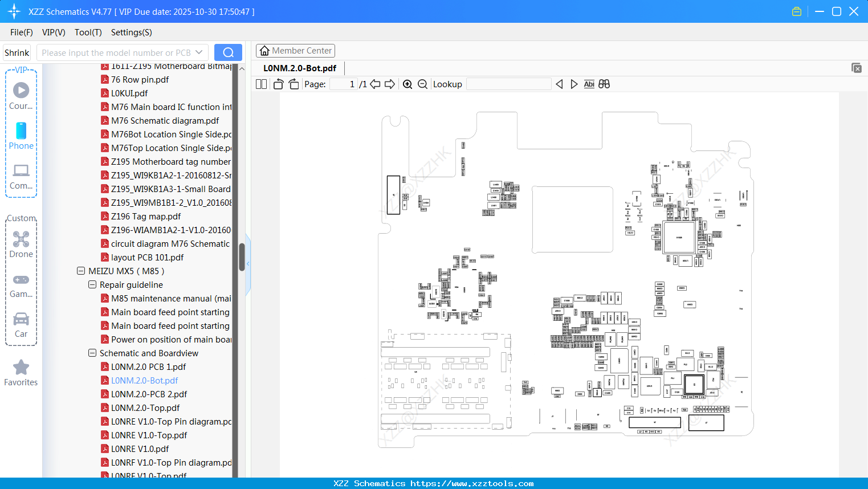868x489 pixels.
Task: Collapse the left panel with the splitter arrow
Action: [248, 264]
